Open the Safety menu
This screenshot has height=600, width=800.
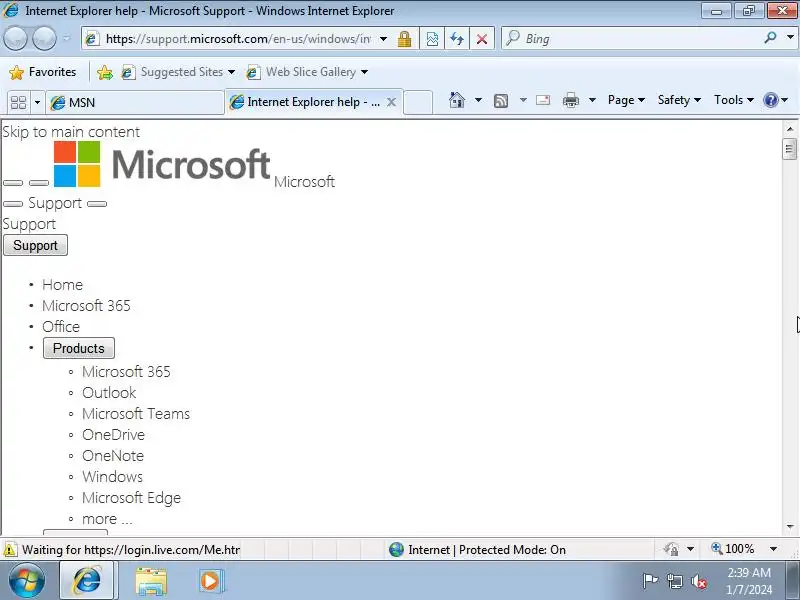click(x=679, y=100)
